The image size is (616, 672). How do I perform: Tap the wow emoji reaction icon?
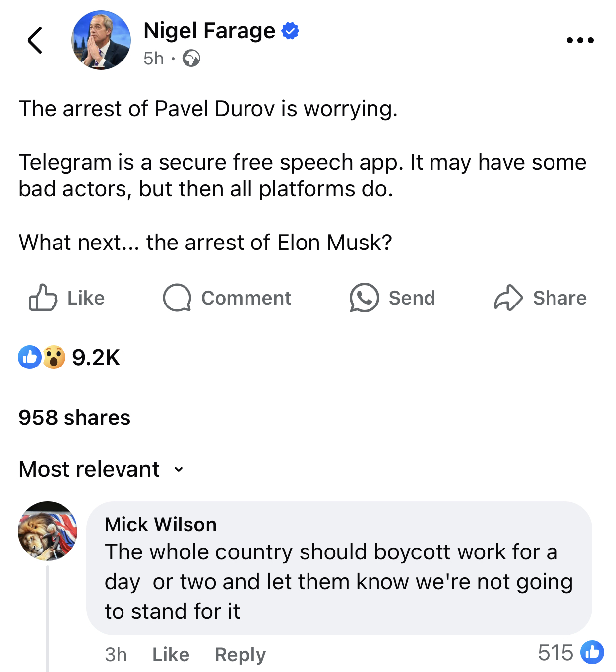54,357
